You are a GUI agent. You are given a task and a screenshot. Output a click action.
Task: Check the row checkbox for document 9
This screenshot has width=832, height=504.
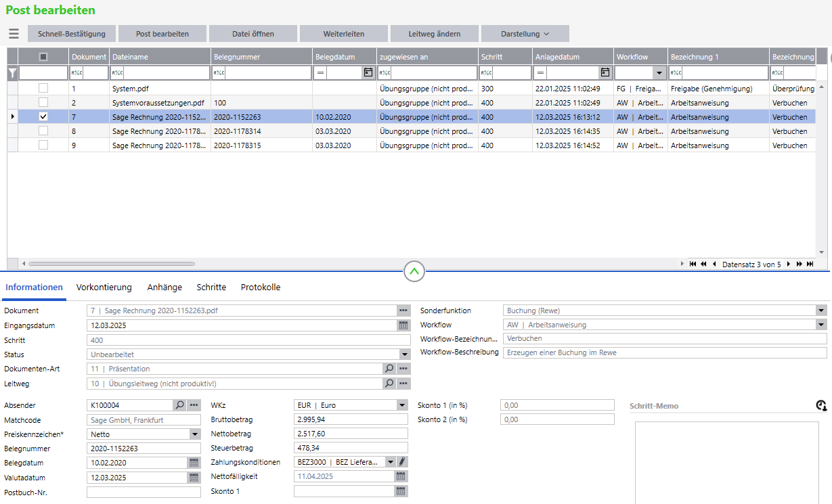pyautogui.click(x=44, y=145)
